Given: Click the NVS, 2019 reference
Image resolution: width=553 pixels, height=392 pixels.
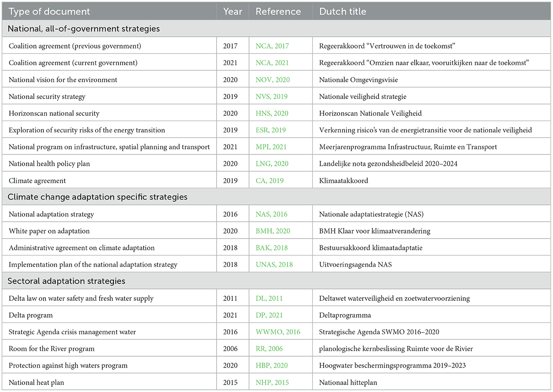Looking at the screenshot, I should pyautogui.click(x=271, y=97).
